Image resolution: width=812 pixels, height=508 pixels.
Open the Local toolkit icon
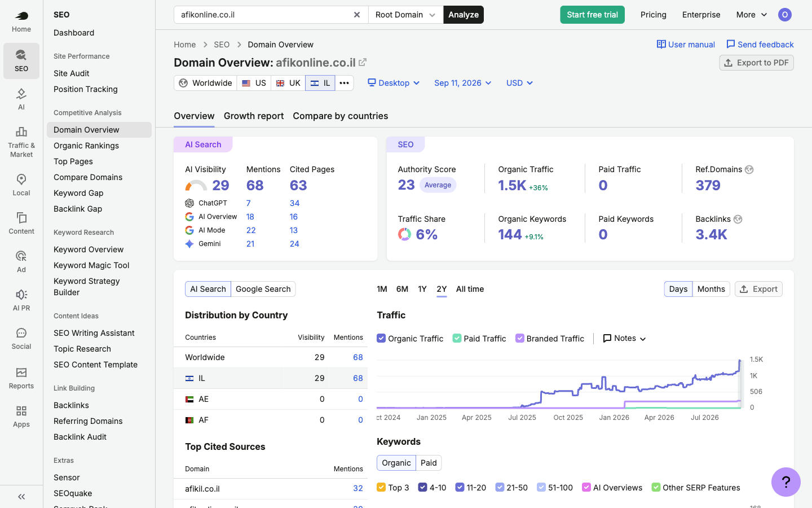[21, 185]
